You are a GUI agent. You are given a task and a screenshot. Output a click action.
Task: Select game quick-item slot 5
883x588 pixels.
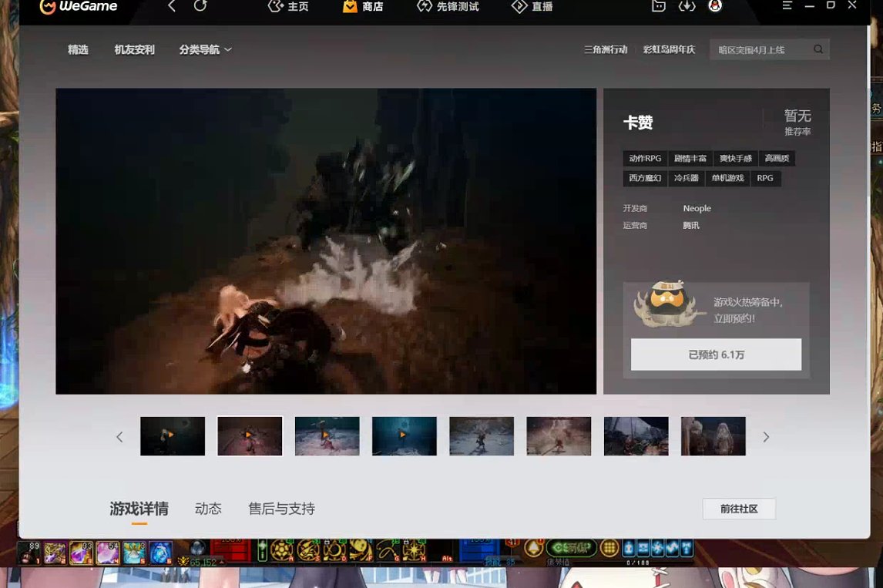click(134, 553)
